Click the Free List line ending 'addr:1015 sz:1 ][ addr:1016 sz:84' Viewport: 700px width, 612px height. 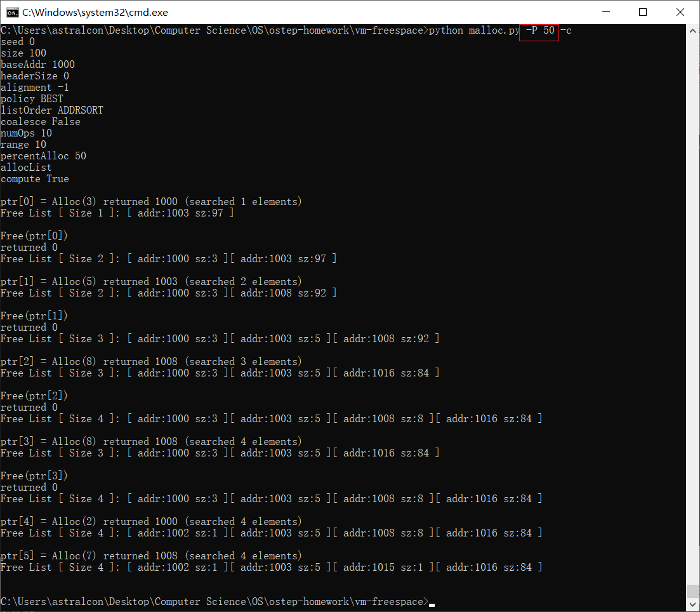[272, 568]
